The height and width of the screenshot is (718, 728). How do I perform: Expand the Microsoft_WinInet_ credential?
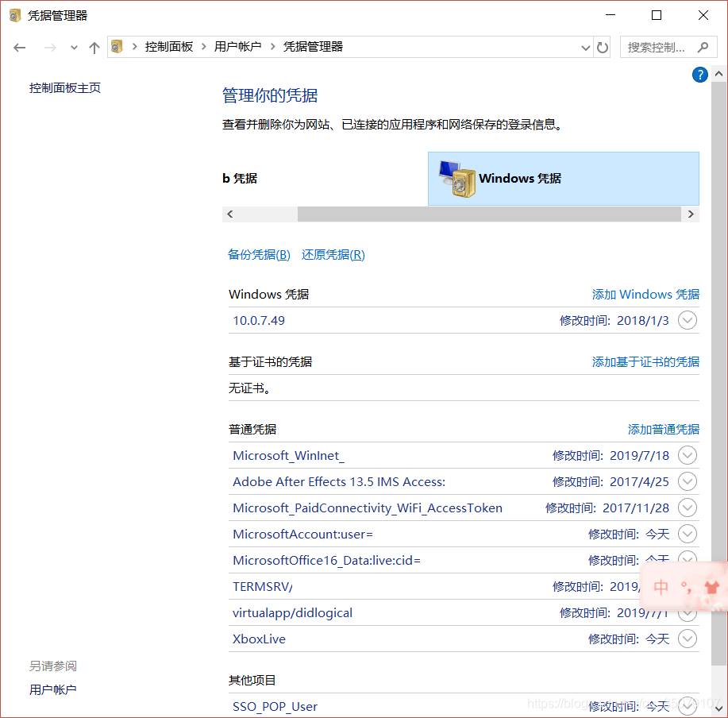point(688,456)
